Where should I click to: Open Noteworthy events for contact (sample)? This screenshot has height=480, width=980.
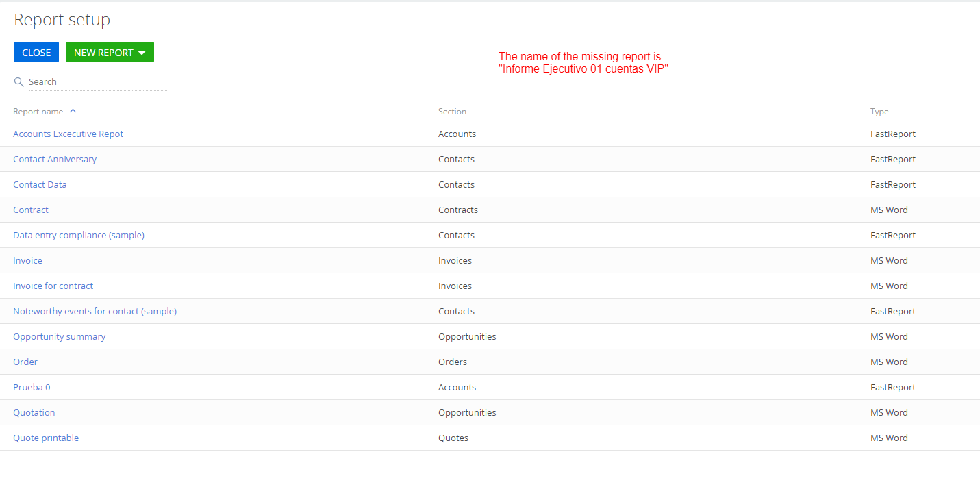point(95,311)
